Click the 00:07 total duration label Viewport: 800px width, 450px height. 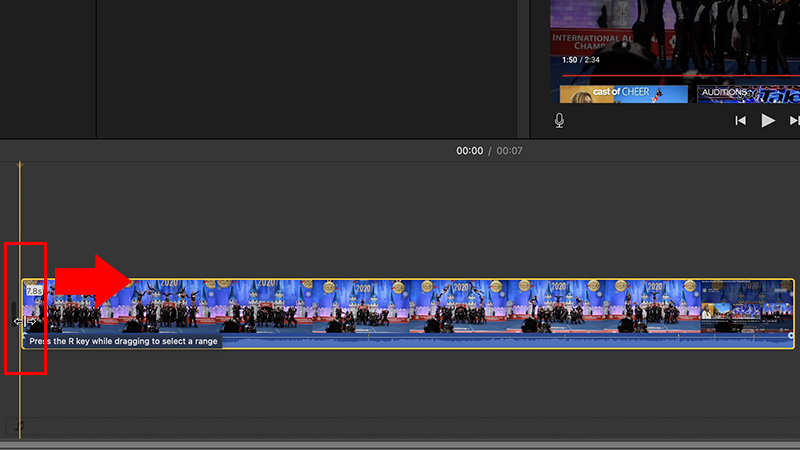[x=509, y=151]
